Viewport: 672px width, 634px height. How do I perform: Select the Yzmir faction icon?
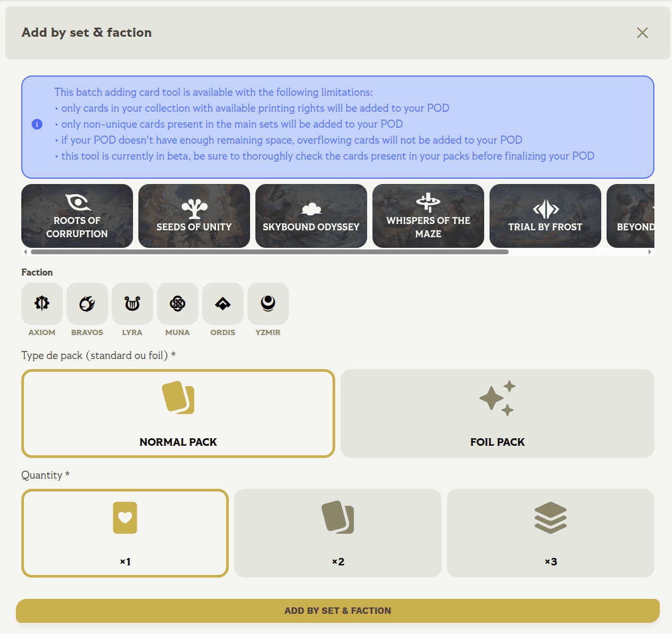[268, 303]
